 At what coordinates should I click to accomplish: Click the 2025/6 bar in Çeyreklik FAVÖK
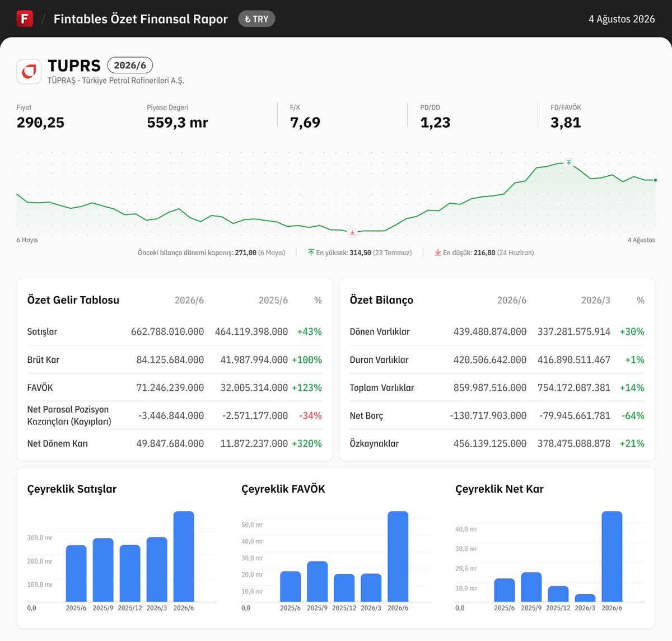pyautogui.click(x=291, y=587)
